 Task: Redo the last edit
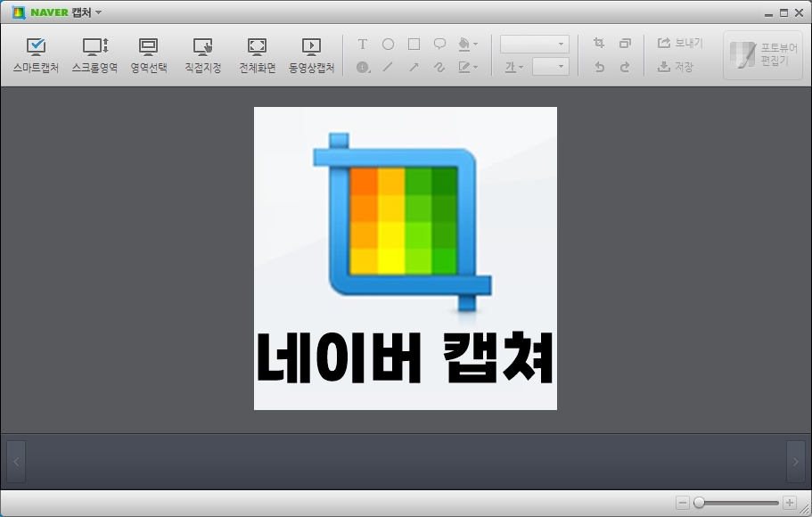pyautogui.click(x=625, y=67)
